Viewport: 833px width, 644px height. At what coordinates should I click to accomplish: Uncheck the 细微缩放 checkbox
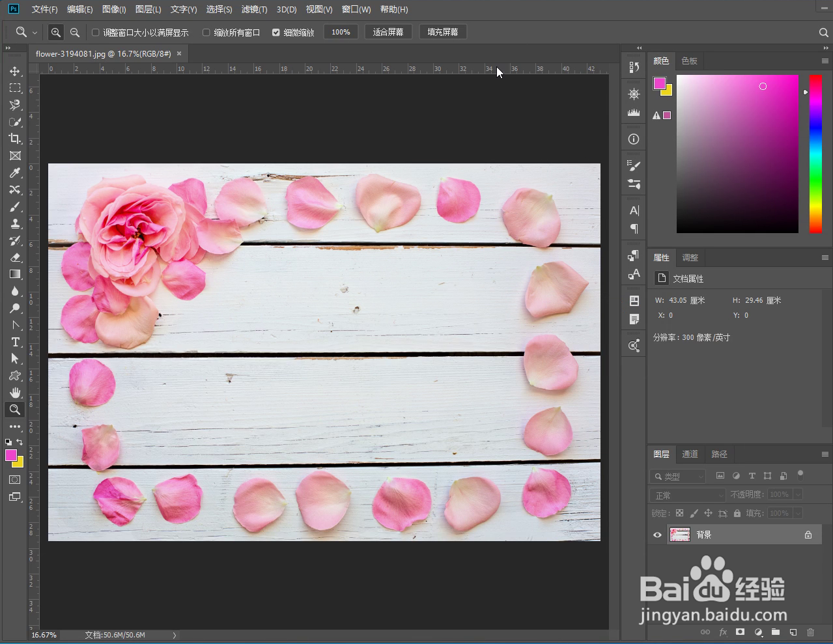tap(276, 33)
